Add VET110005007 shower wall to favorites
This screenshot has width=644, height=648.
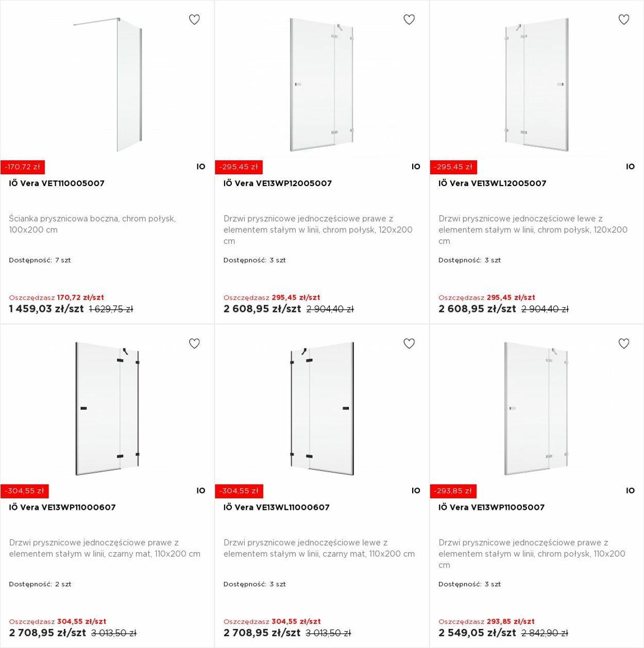194,20
